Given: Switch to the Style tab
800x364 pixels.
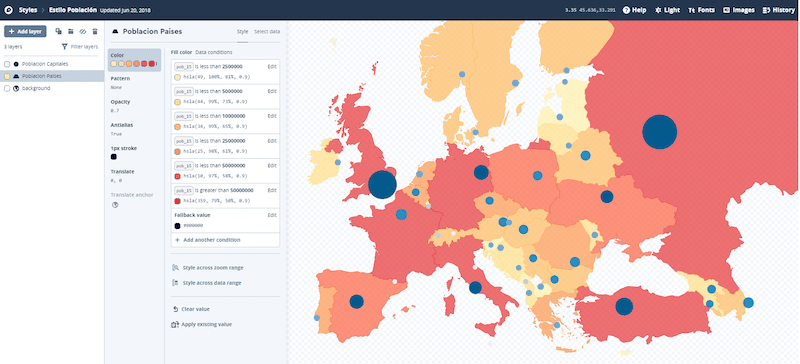Looking at the screenshot, I should pyautogui.click(x=242, y=32).
